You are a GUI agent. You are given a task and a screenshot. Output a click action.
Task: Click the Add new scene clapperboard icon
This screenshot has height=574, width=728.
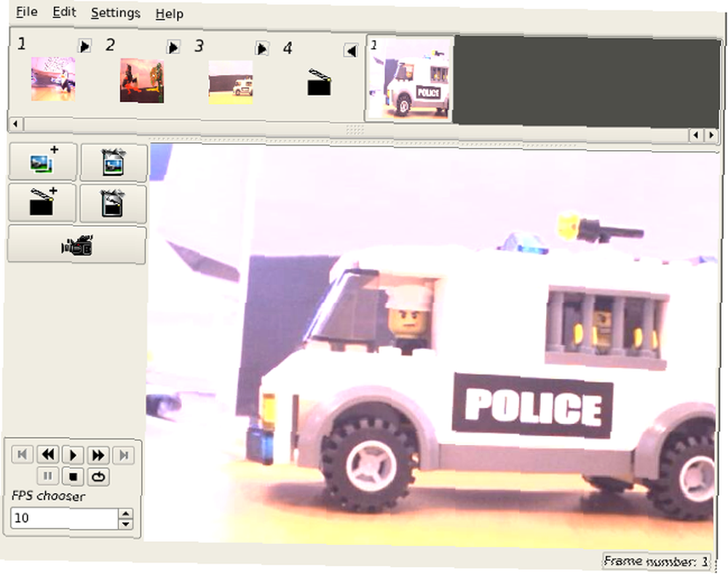pyautogui.click(x=42, y=203)
